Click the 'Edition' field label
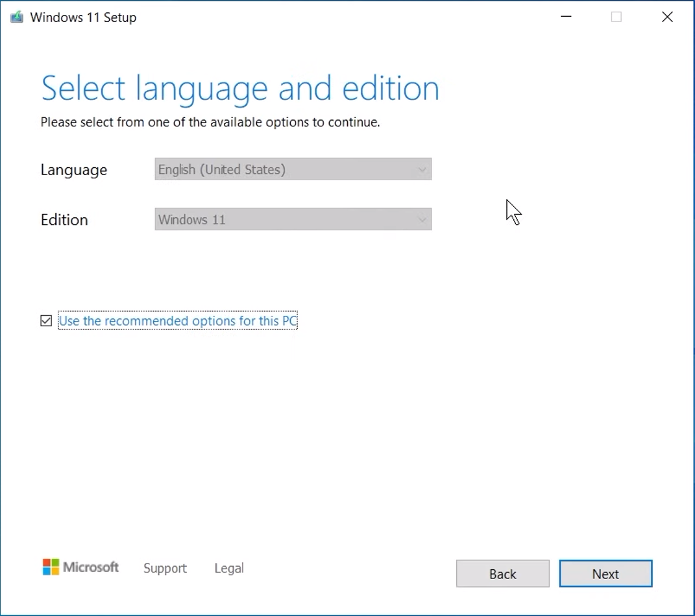695x616 pixels. click(64, 220)
